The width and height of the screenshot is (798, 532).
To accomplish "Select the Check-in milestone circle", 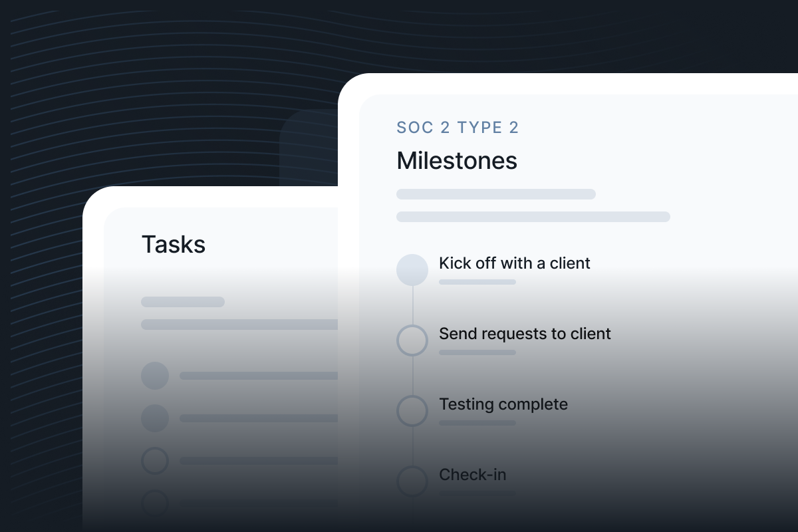I will click(412, 481).
